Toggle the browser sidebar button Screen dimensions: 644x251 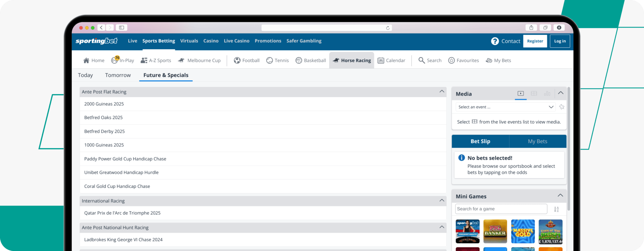click(121, 27)
